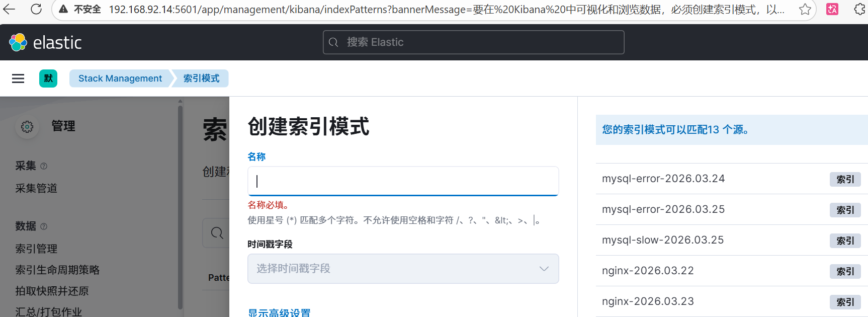Reload the page with the refresh icon
The height and width of the screenshot is (317, 868).
(36, 9)
